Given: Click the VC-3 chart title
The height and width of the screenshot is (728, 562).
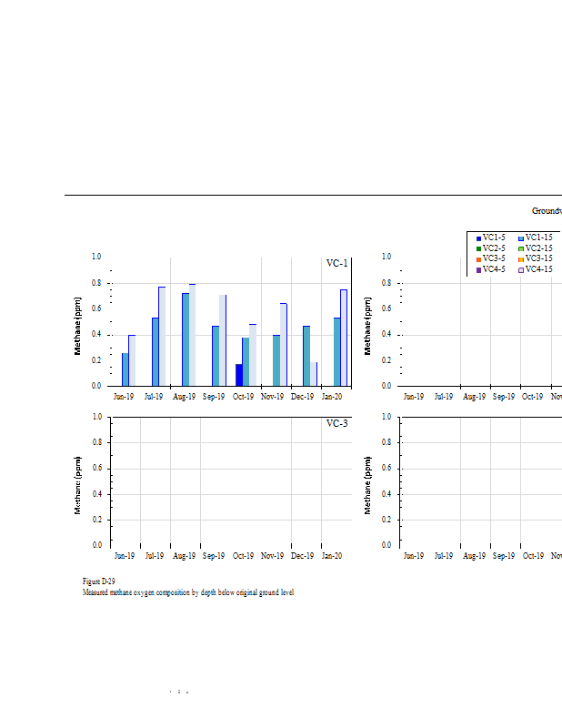Looking at the screenshot, I should pos(336,424).
